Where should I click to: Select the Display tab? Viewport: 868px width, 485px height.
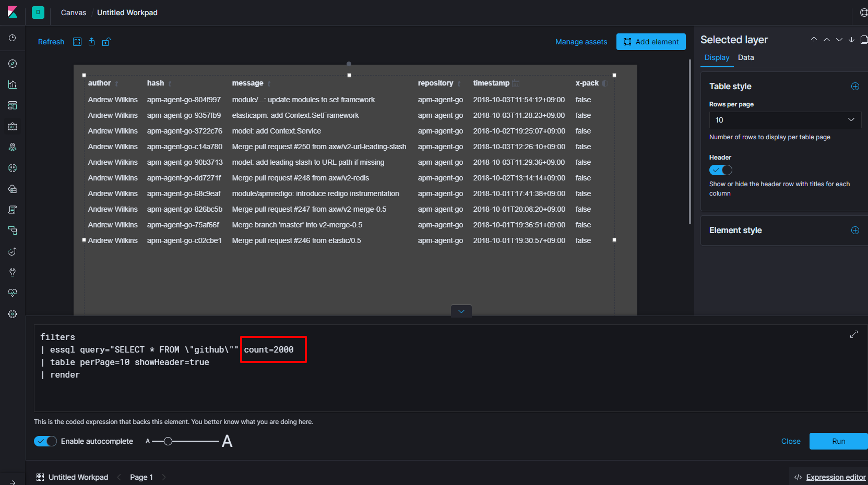point(717,57)
